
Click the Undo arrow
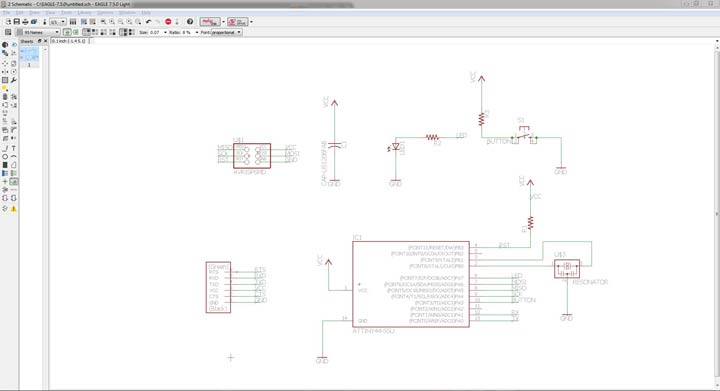[x=148, y=22]
